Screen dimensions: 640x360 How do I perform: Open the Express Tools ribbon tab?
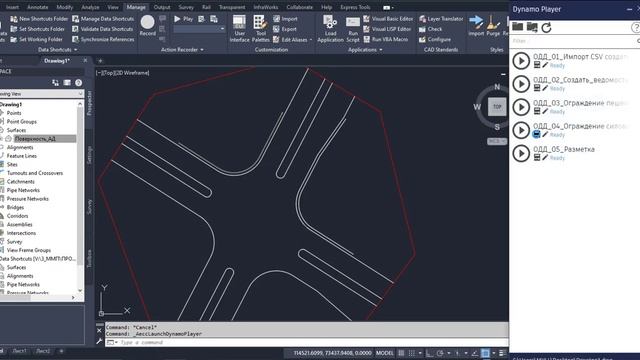pyautogui.click(x=355, y=7)
